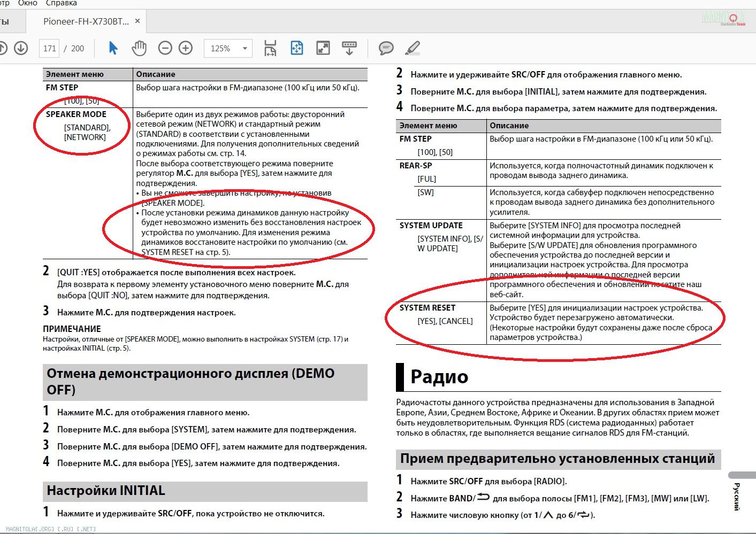
Task: Activate the Hand pan tool
Action: point(139,48)
